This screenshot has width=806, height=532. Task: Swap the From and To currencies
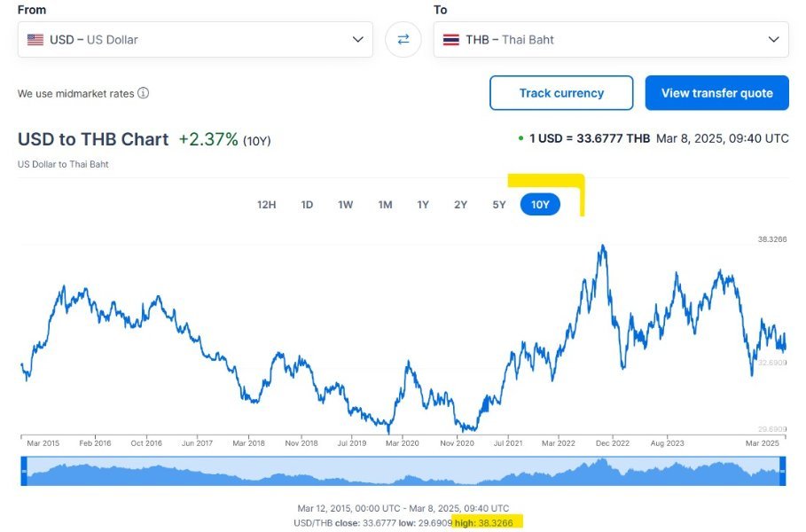403,40
